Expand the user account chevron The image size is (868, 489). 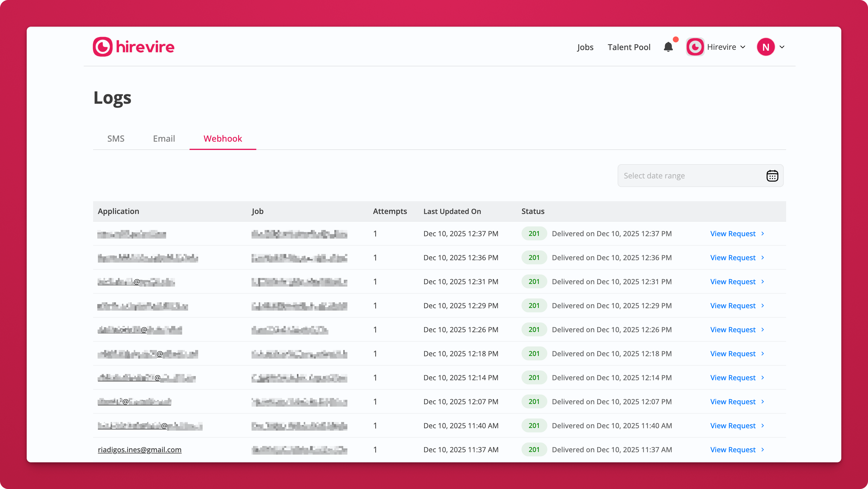(x=782, y=47)
